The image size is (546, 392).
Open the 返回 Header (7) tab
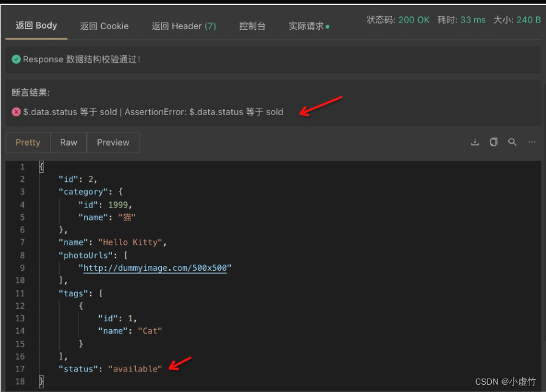coord(184,26)
